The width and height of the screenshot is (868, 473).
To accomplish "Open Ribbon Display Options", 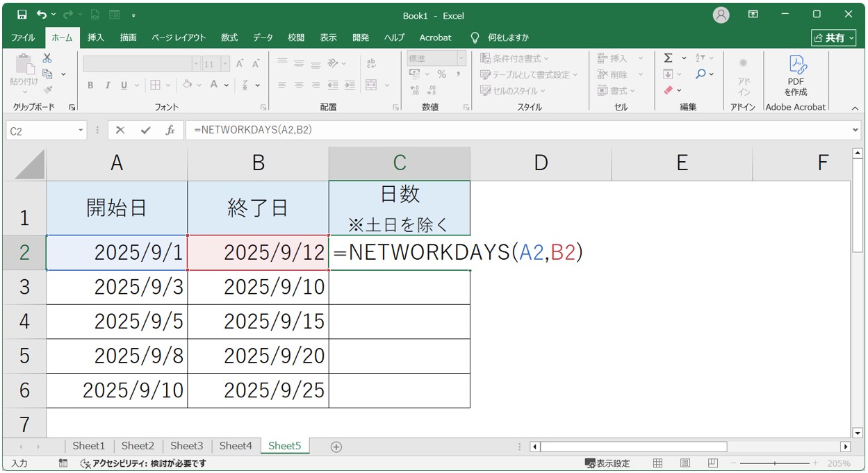I will 753,15.
